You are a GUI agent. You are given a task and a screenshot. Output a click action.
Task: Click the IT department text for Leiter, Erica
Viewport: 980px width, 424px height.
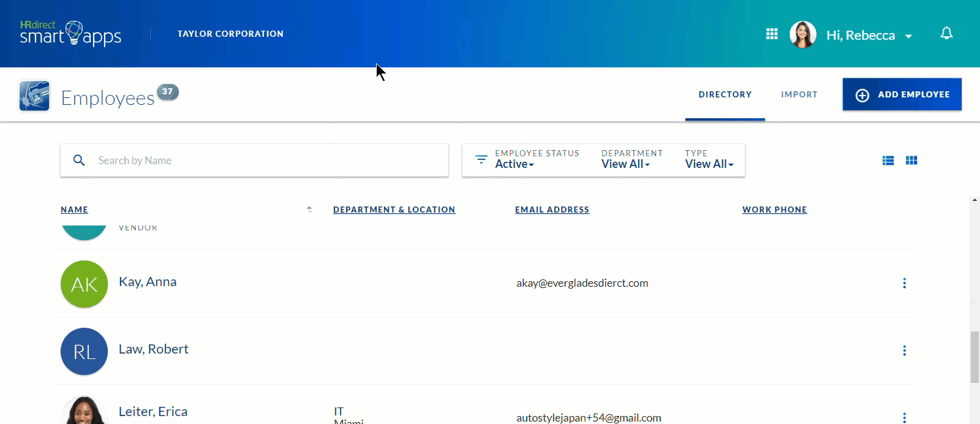tap(339, 411)
